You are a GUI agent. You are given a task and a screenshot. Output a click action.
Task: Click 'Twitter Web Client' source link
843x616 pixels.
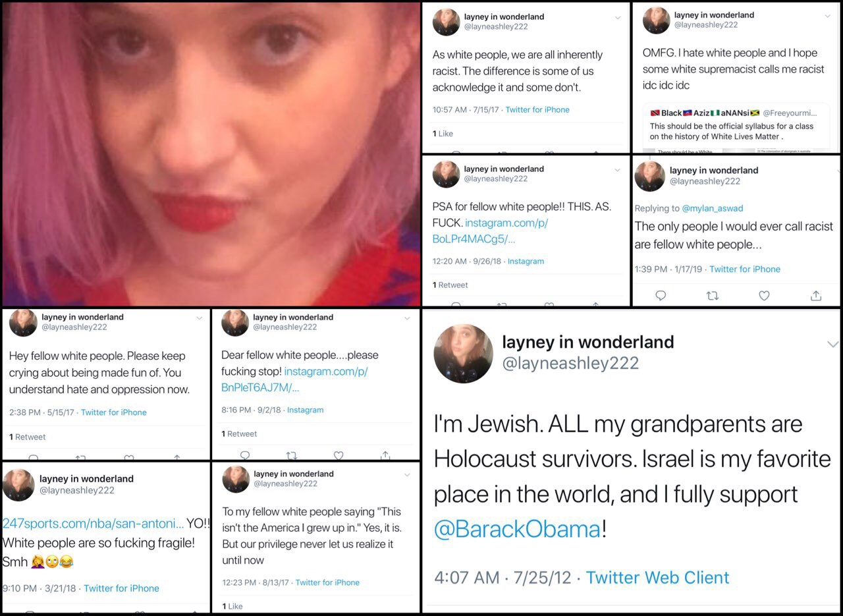657,578
